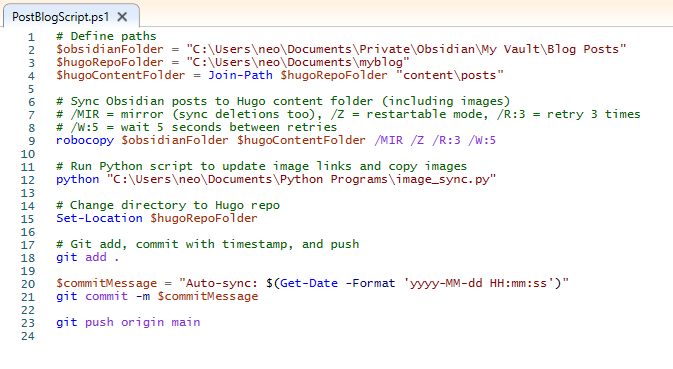This screenshot has width=673, height=369.
Task: Click the '# Define paths' comment
Action: (106, 36)
